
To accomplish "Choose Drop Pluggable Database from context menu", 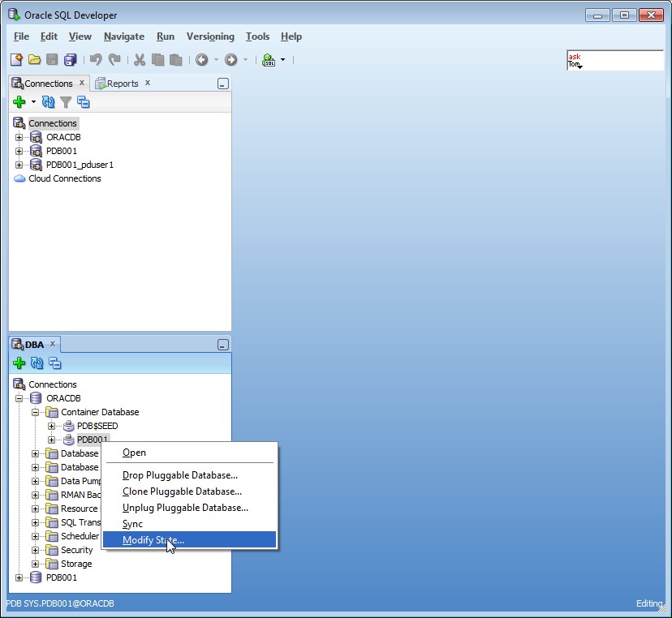I will pyautogui.click(x=189, y=475).
